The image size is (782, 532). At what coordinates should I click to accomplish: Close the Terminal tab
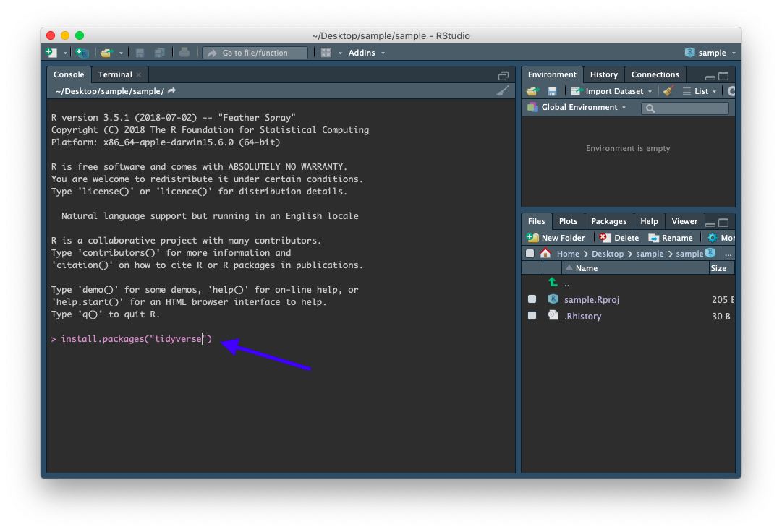tap(139, 74)
